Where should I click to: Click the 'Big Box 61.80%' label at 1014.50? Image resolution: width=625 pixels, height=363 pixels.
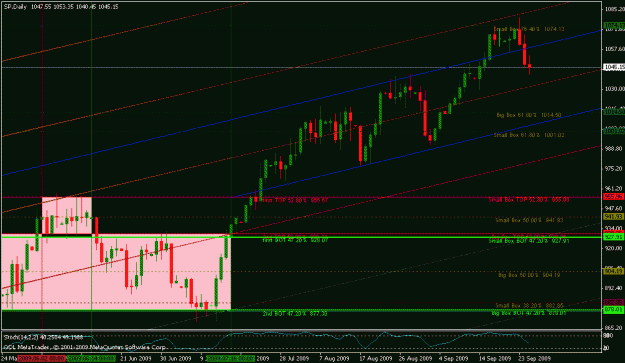529,115
